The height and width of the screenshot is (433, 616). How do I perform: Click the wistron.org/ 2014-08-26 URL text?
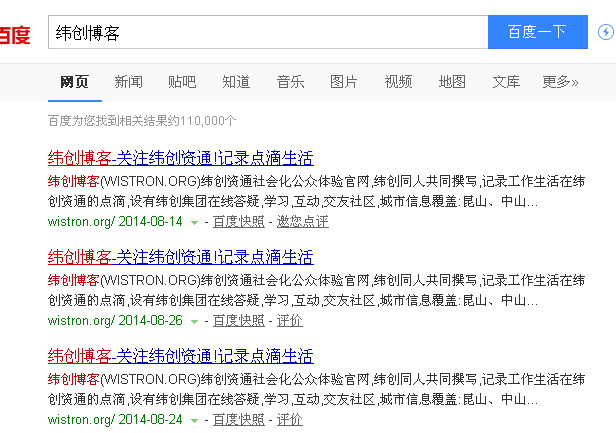pyautogui.click(x=115, y=321)
